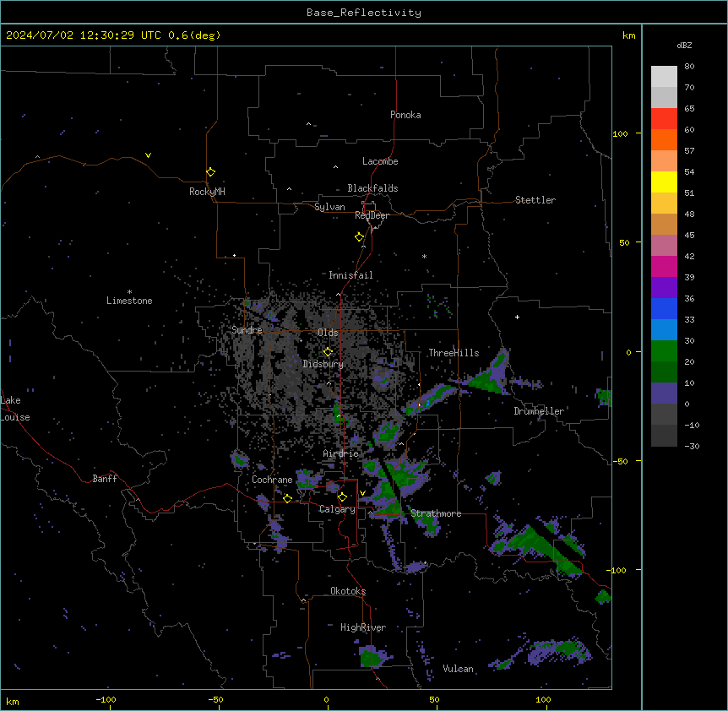Select the Sundre label
Image resolution: width=728 pixels, height=711 pixels.
point(247,330)
